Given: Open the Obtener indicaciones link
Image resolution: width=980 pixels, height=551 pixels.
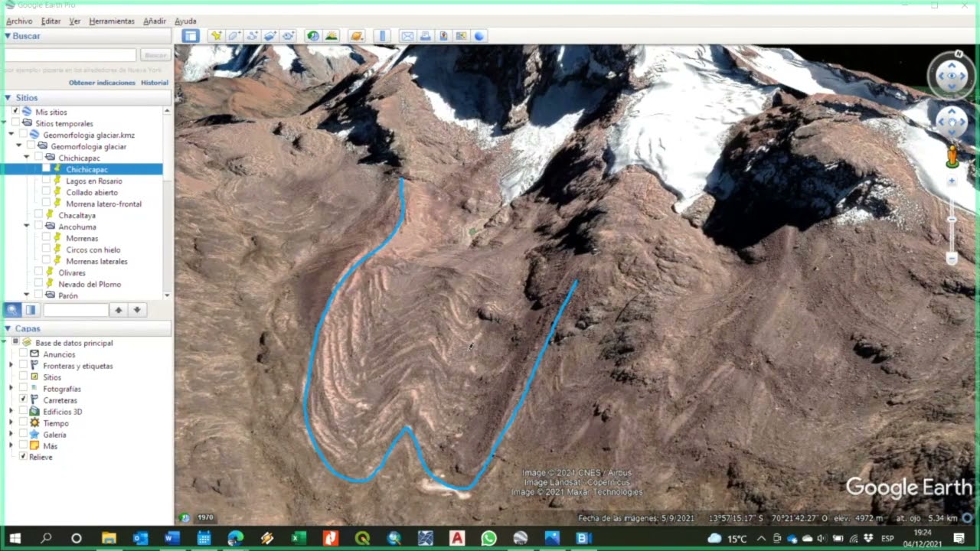Looking at the screenshot, I should pos(102,83).
